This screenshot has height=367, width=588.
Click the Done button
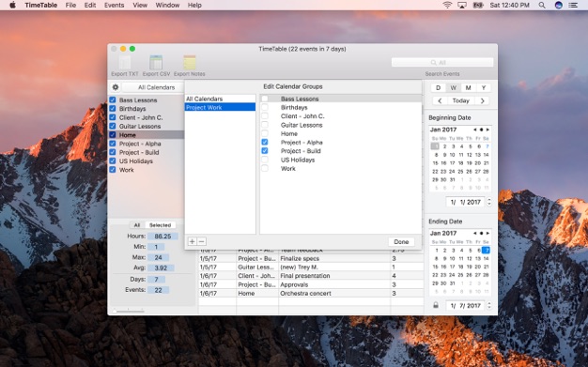401,242
